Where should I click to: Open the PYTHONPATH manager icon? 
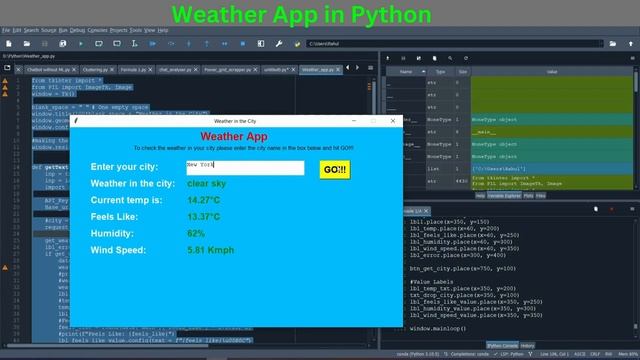point(297,44)
